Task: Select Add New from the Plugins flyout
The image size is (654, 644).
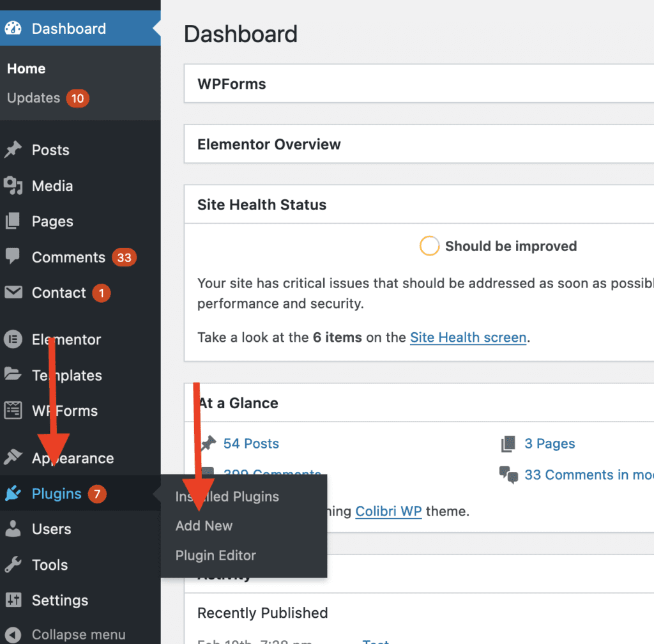Action: (x=204, y=525)
